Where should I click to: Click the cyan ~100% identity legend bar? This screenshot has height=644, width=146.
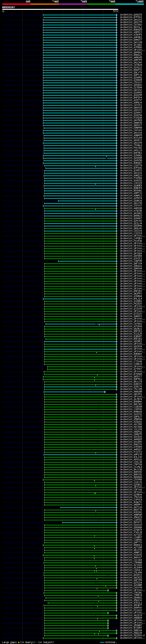130,4
